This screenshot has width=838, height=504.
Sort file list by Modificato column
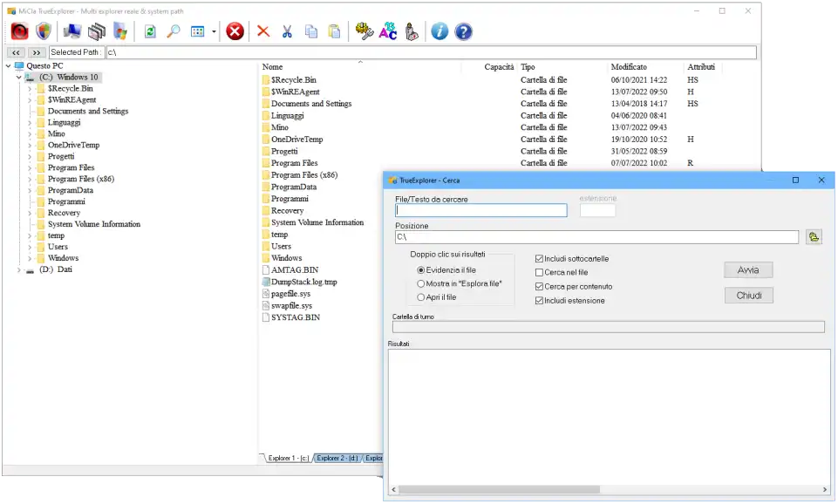click(629, 67)
